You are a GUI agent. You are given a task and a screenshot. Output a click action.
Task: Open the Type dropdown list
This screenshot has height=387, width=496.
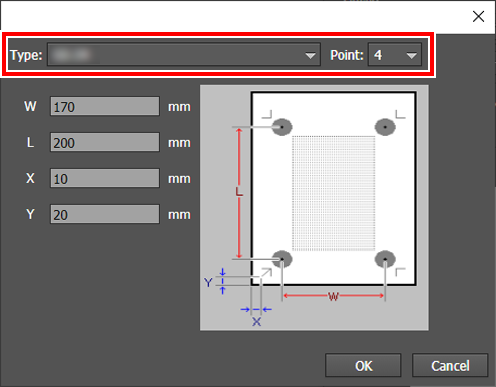(184, 55)
